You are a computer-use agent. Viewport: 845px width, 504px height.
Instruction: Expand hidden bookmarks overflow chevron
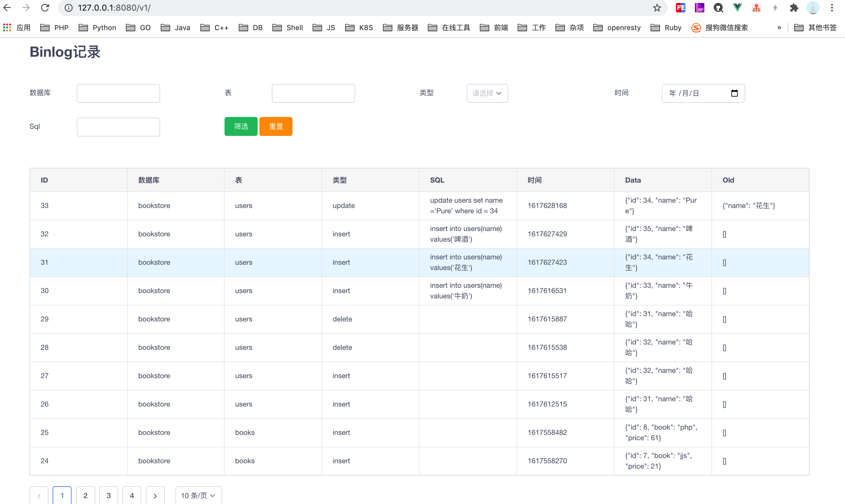point(779,27)
